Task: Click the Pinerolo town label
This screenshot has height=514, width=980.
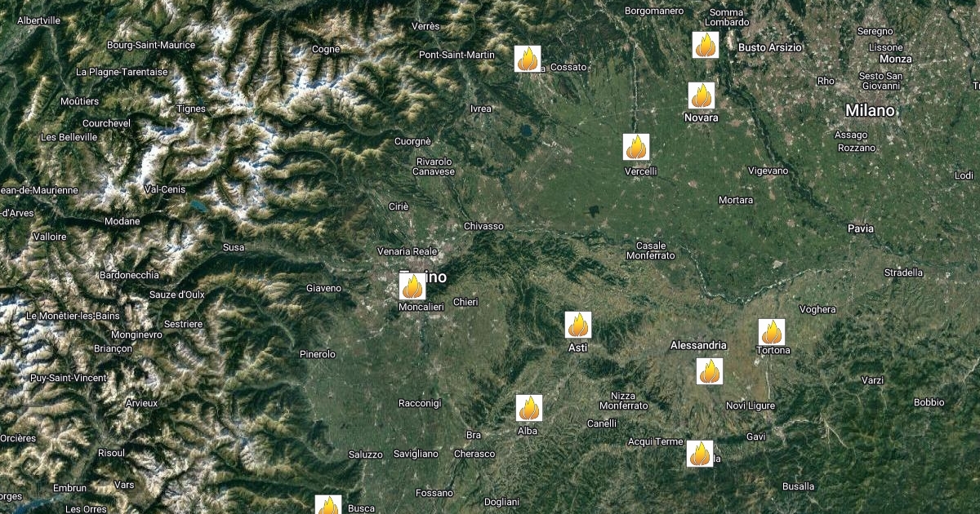Action: click(x=318, y=354)
